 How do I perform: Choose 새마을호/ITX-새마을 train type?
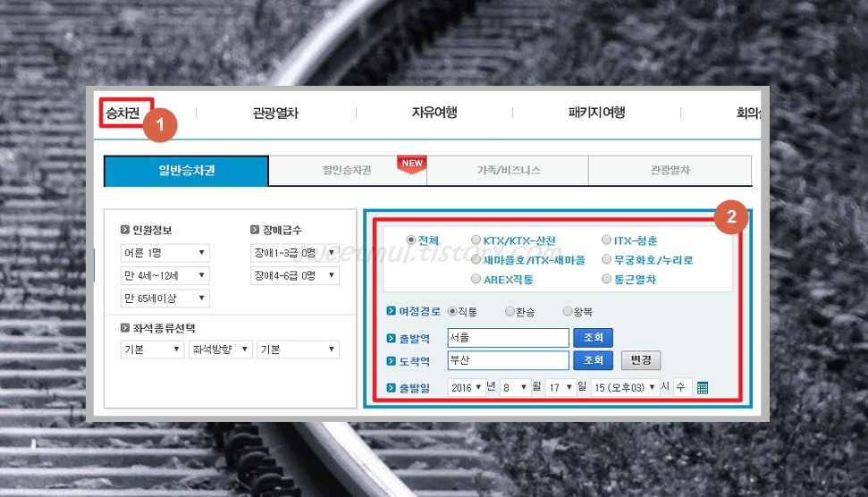476,259
